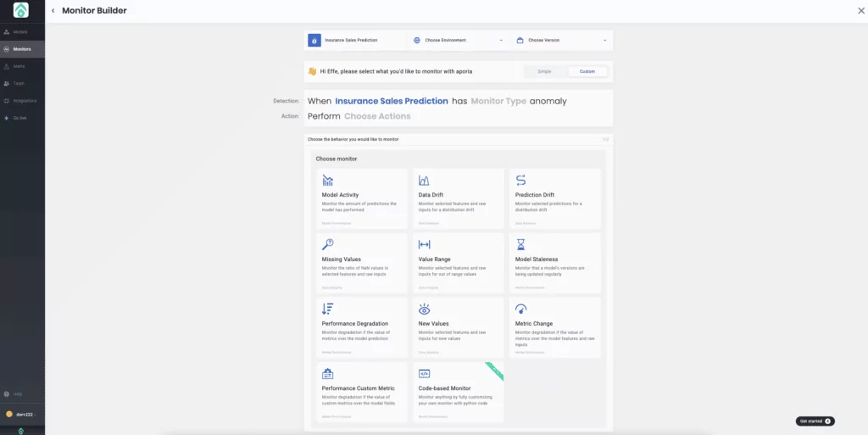Select the Metric Change gauge icon

[x=521, y=309]
